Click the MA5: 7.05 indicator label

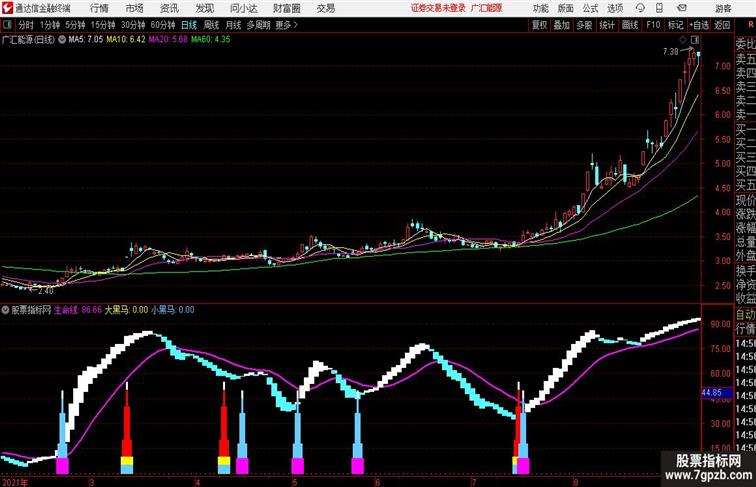(x=86, y=40)
